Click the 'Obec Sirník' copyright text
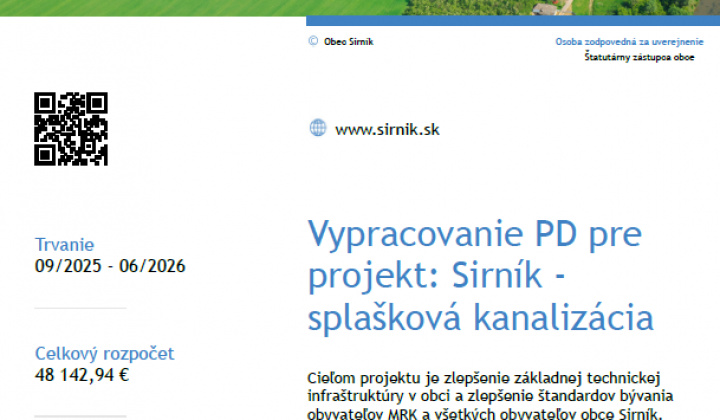Screen dimensions: 720x420 [349, 42]
